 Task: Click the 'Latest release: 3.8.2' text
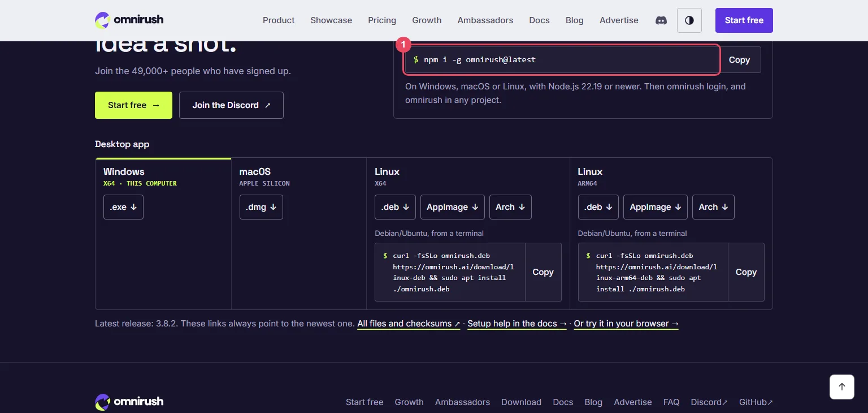(x=136, y=324)
